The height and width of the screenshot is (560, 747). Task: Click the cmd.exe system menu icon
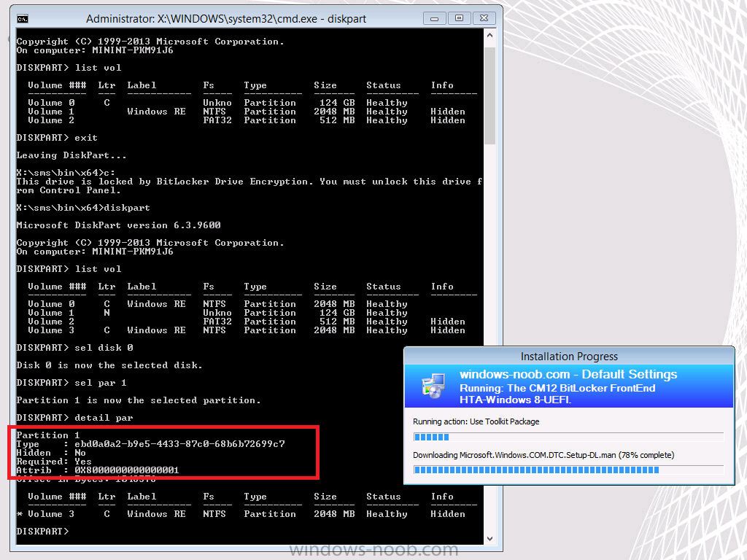(x=23, y=19)
